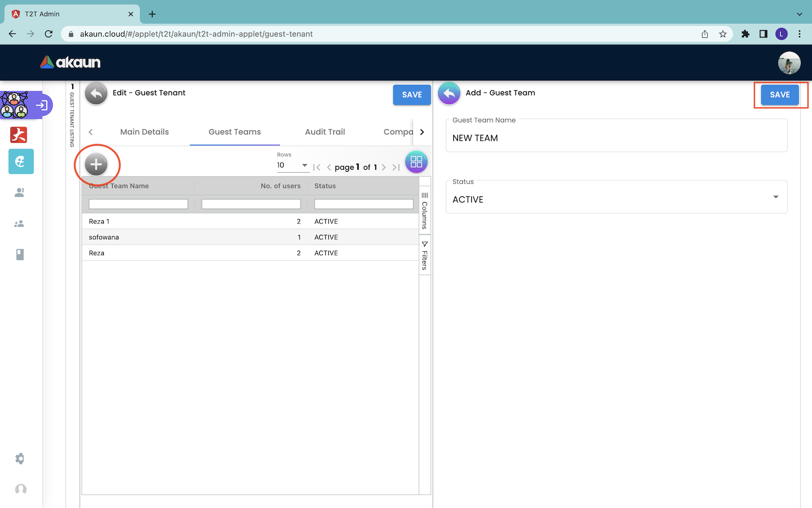Expand the Filters side panel
This screenshot has width=812, height=508.
pos(425,255)
